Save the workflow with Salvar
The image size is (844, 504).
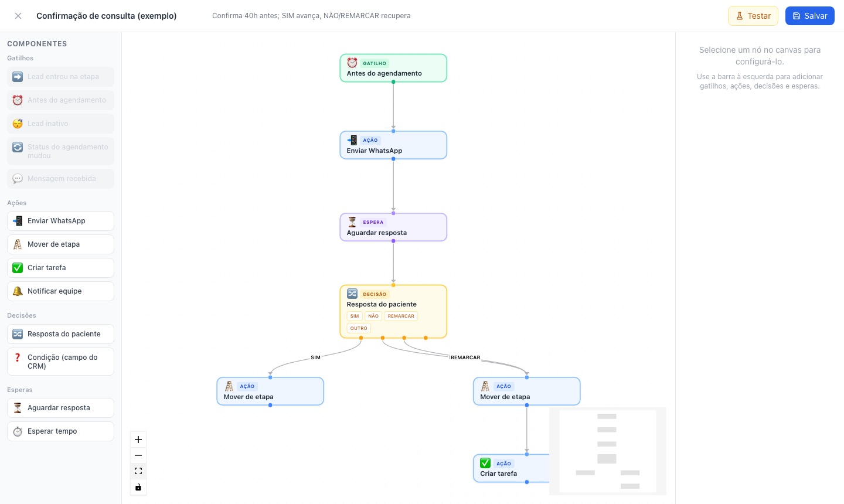click(x=810, y=16)
